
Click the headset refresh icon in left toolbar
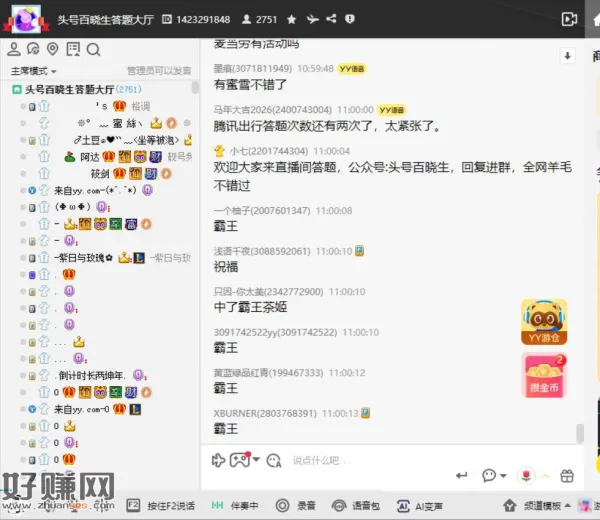[x=33, y=49]
